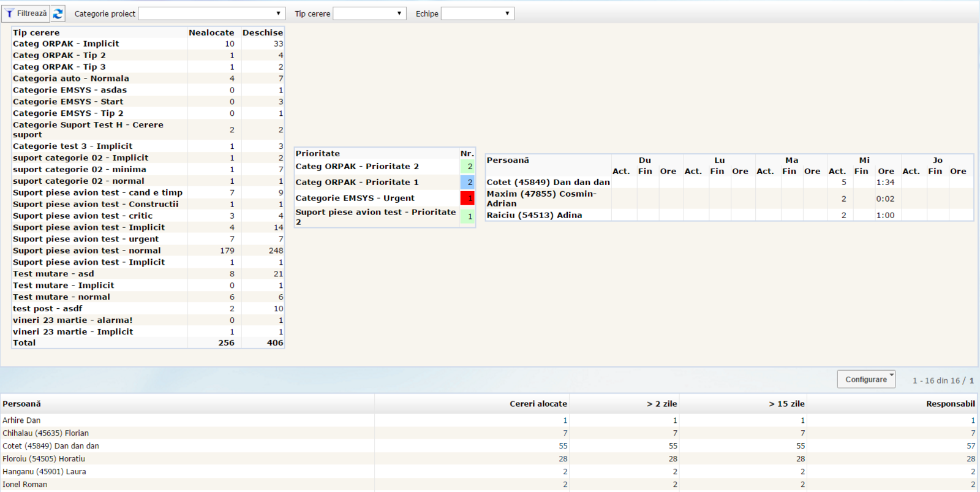Click Raiciu (54513) Adina in weekly table

pos(534,215)
